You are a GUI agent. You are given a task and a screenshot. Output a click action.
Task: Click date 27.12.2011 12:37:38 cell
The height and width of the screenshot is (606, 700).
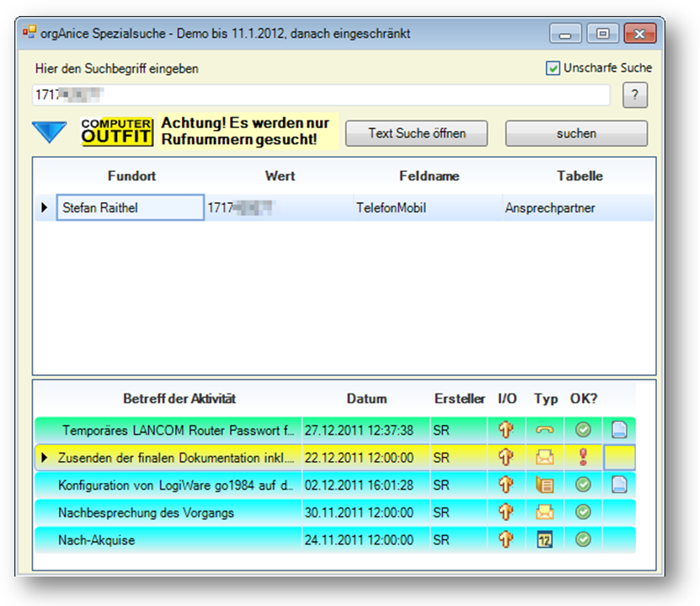366,430
